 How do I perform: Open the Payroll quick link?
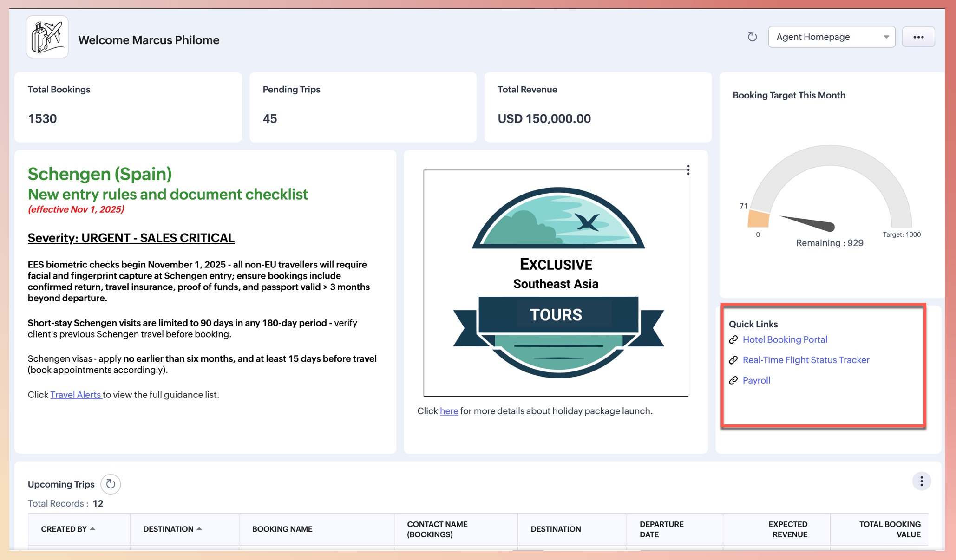(756, 380)
